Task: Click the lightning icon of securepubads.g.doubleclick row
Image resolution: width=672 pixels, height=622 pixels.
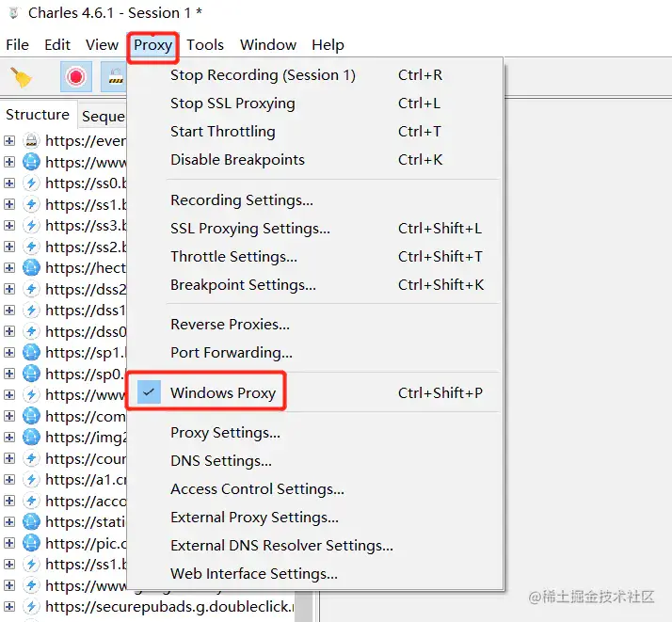Action: click(31, 607)
